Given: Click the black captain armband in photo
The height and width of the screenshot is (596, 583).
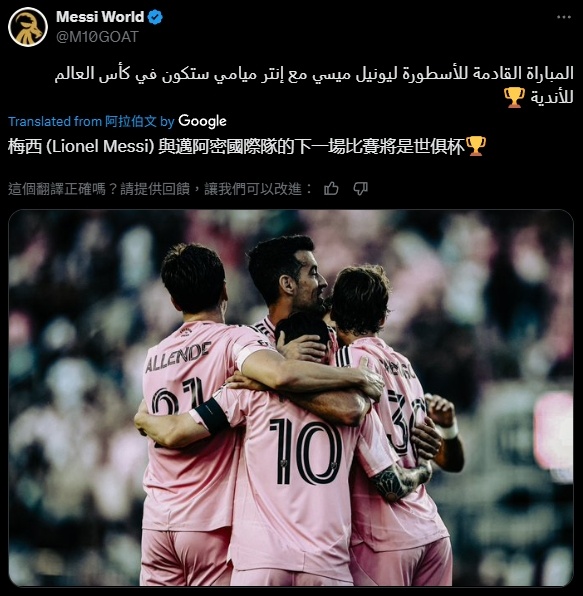Looking at the screenshot, I should tap(211, 415).
